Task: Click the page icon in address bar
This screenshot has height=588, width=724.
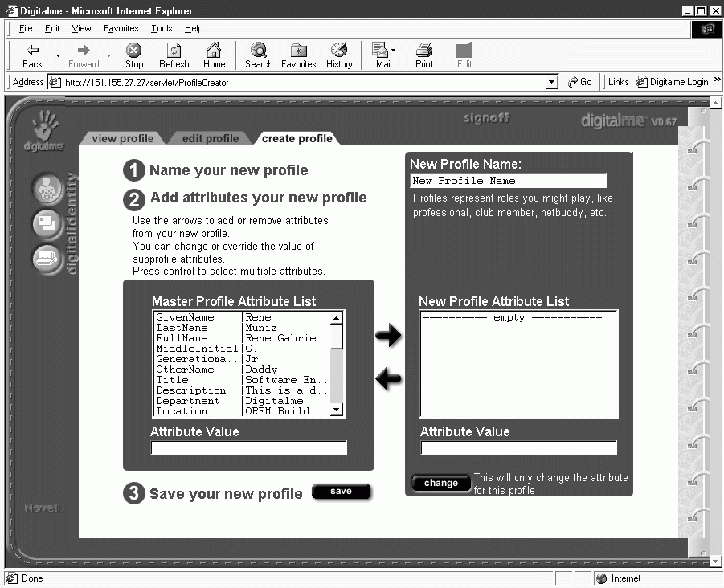Action: click(55, 82)
